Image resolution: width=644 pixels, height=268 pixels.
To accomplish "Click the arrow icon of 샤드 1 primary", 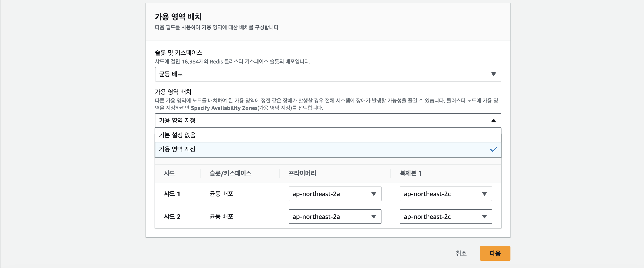I will coord(374,194).
